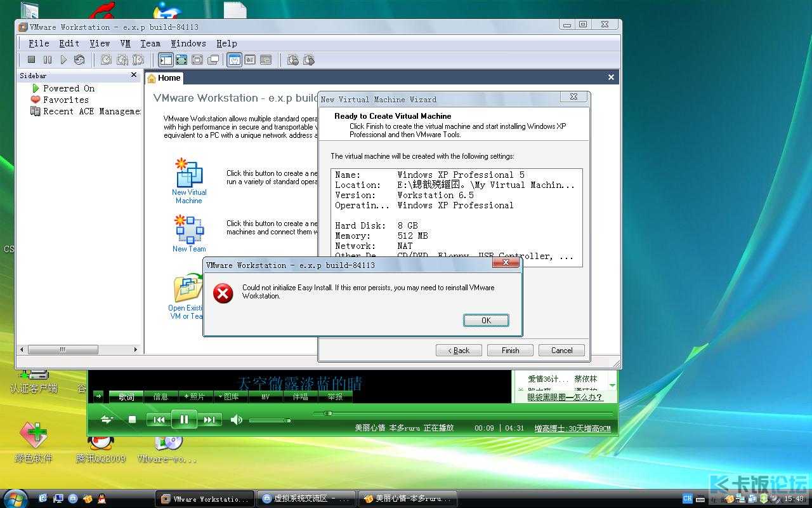Click the Power On play toolbar icon

(63, 60)
